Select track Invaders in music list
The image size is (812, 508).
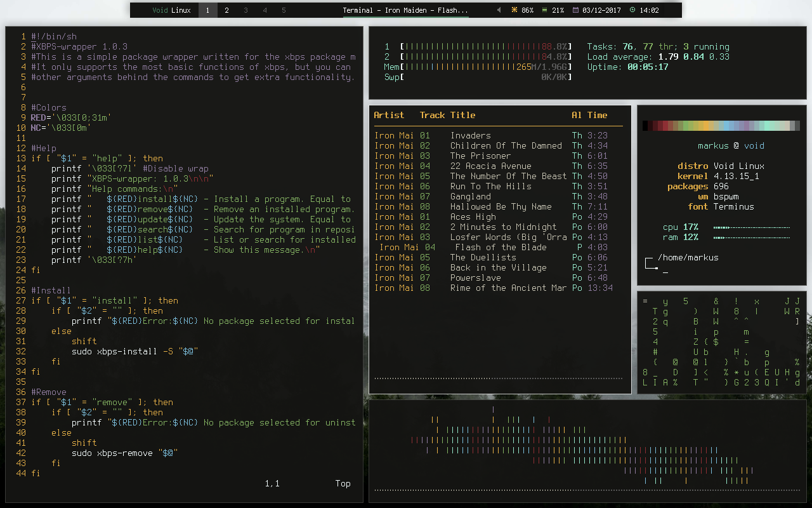499,135
